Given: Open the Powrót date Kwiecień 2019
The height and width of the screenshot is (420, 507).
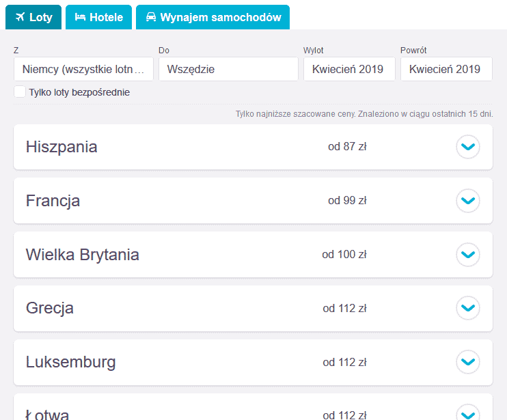Looking at the screenshot, I should pos(446,69).
